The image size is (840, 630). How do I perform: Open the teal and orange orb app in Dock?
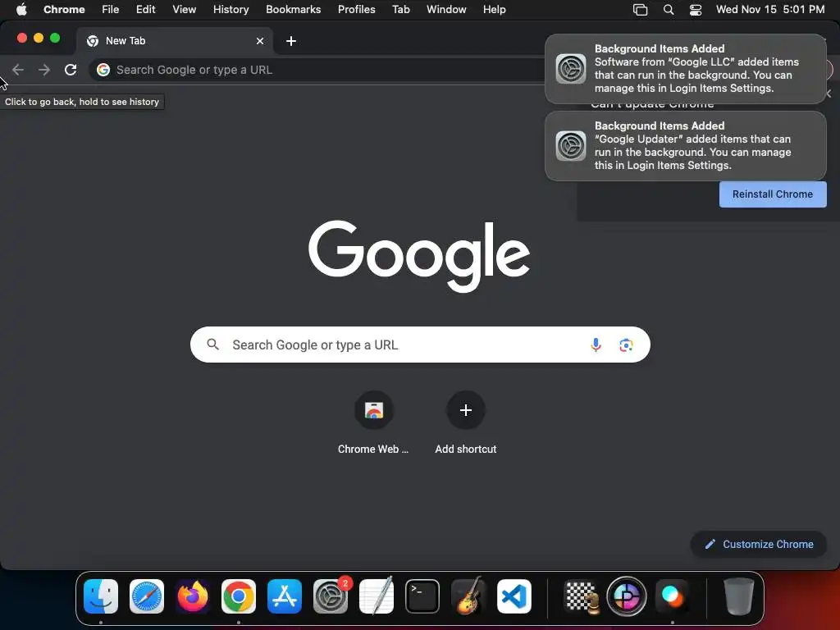673,596
